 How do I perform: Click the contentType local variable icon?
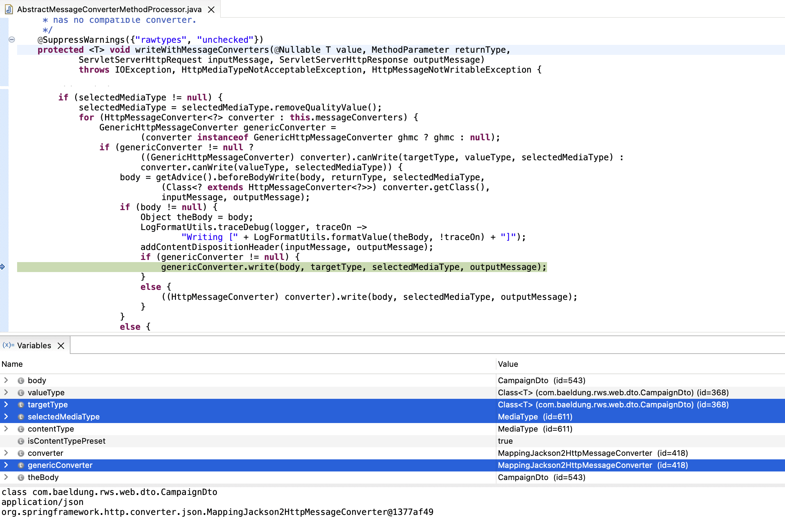(x=21, y=429)
